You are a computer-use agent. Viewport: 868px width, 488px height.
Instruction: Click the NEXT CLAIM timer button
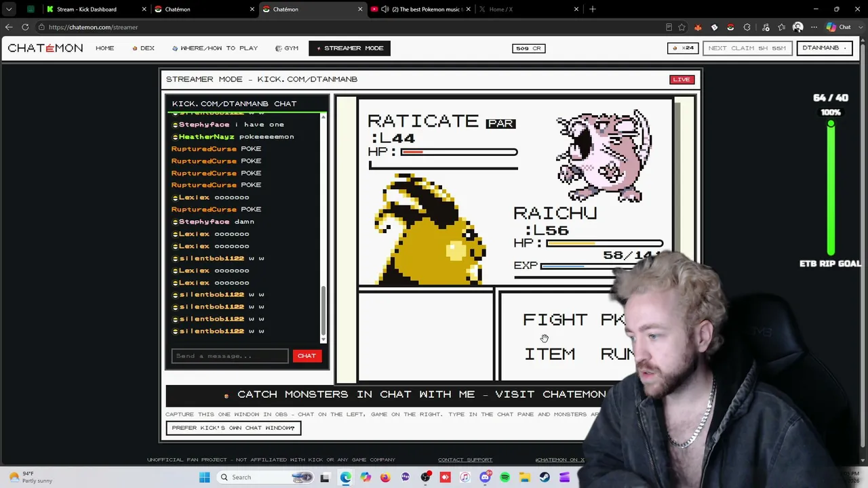(747, 48)
